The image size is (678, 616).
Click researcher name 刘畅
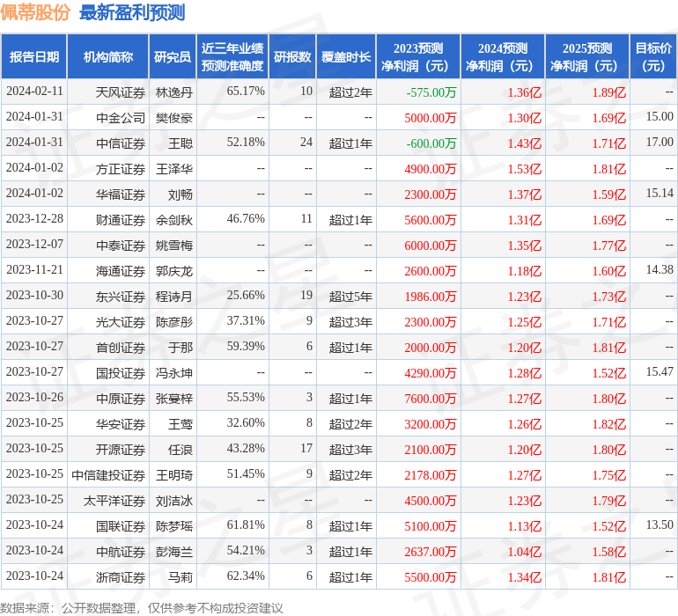click(x=181, y=194)
